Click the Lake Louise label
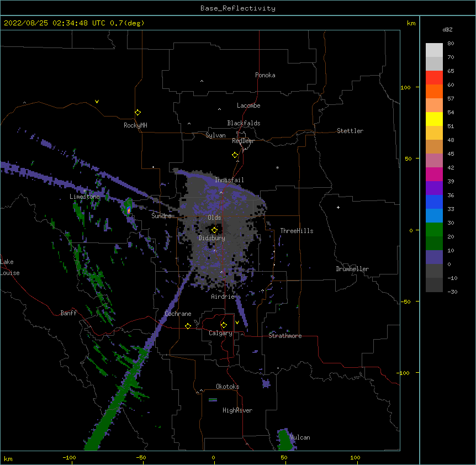The height and width of the screenshot is (465, 476). (x=9, y=267)
